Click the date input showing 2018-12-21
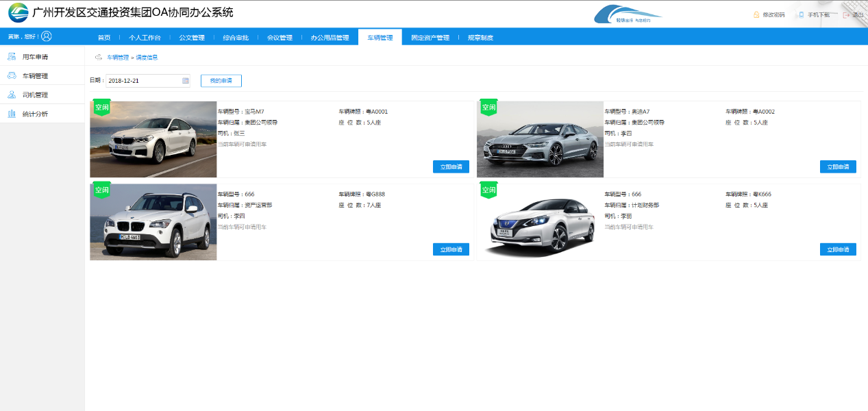Image resolution: width=868 pixels, height=411 pixels. coord(147,81)
